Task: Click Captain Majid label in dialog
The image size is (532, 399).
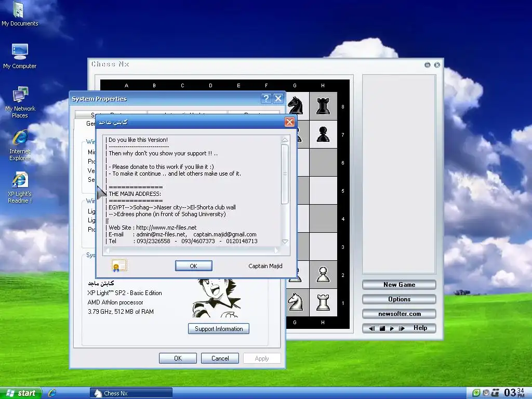Action: coord(265,266)
